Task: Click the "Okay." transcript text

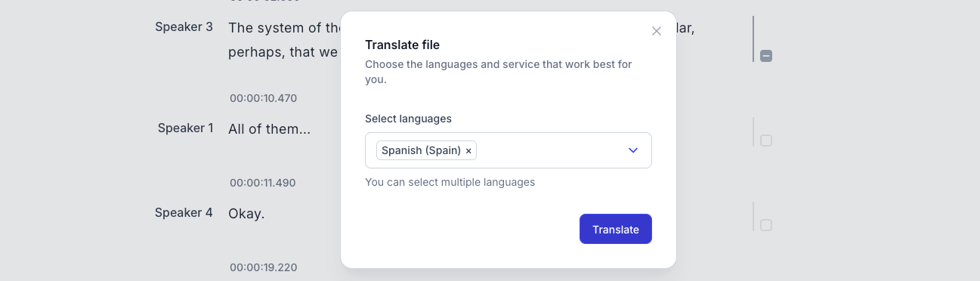Action: coord(246,214)
